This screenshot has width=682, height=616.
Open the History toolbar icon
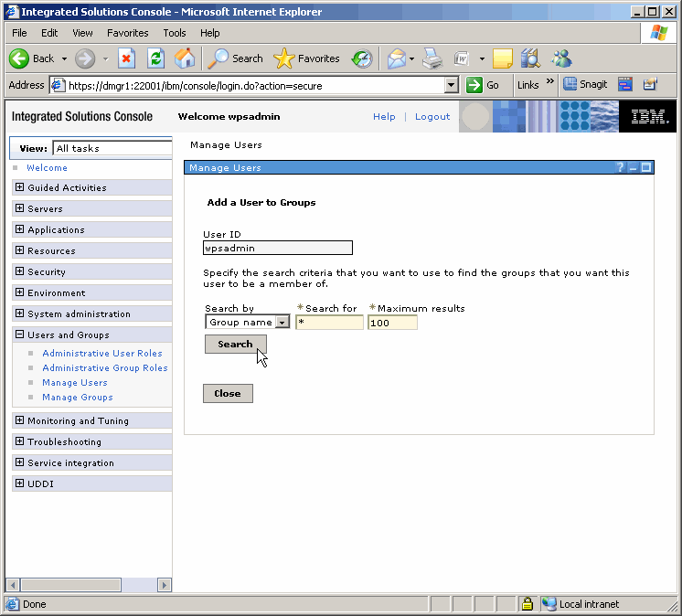tap(362, 58)
